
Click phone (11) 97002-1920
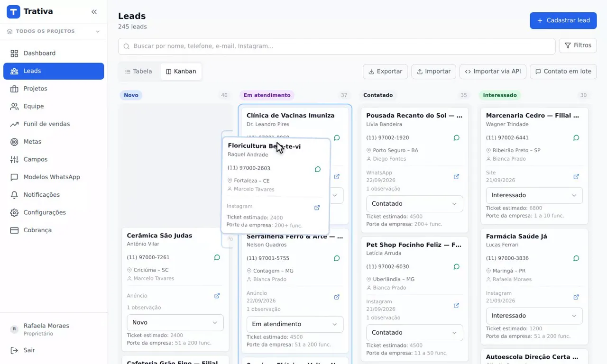387,138
